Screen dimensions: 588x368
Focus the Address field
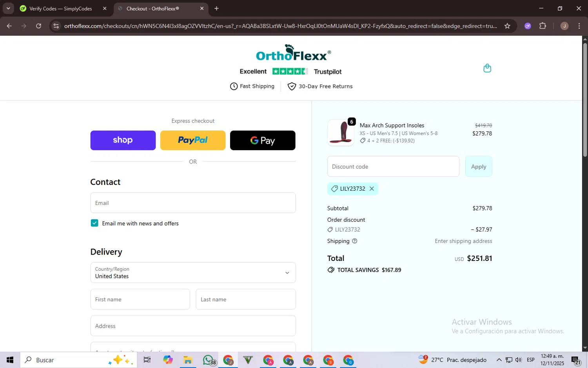(x=193, y=326)
